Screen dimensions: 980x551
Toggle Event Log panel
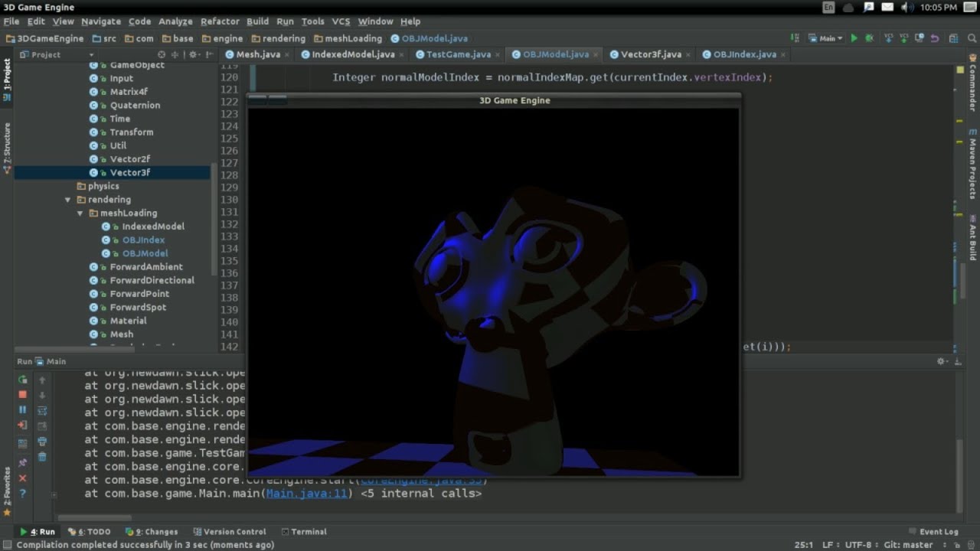(x=933, y=532)
